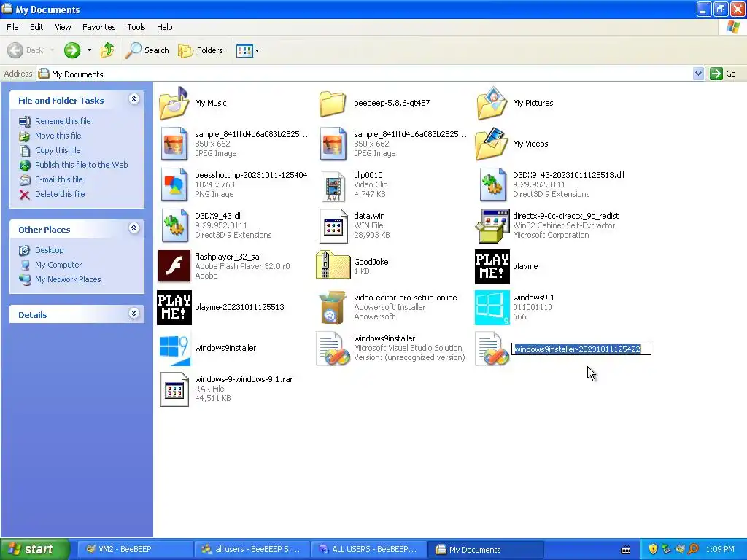Image resolution: width=747 pixels, height=560 pixels.
Task: Expand the Details panel
Action: pos(134,314)
